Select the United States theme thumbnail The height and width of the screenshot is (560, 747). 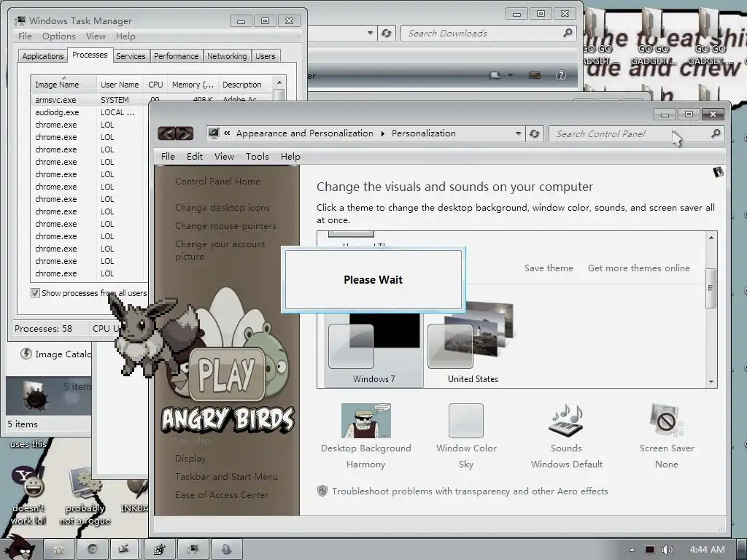[x=473, y=343]
